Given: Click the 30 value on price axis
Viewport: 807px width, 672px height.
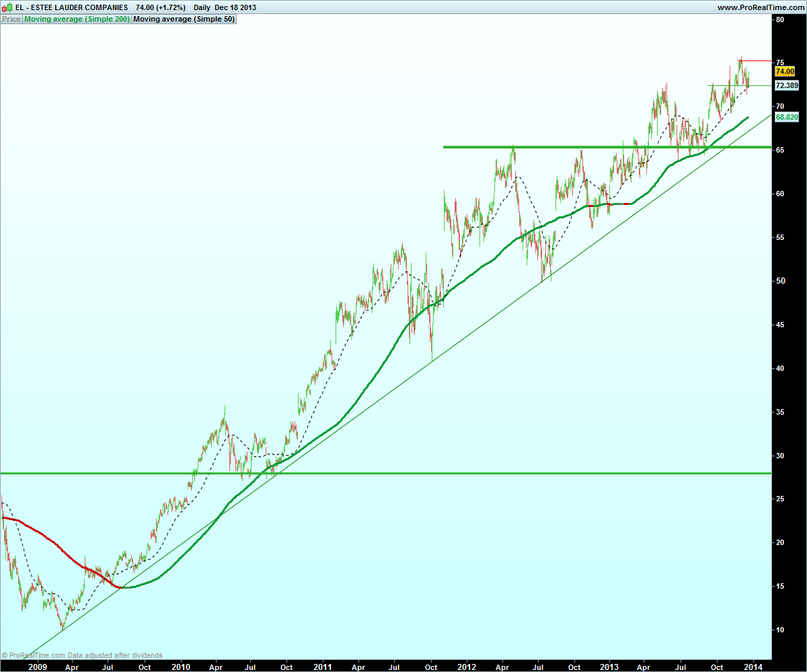Looking at the screenshot, I should (x=780, y=456).
